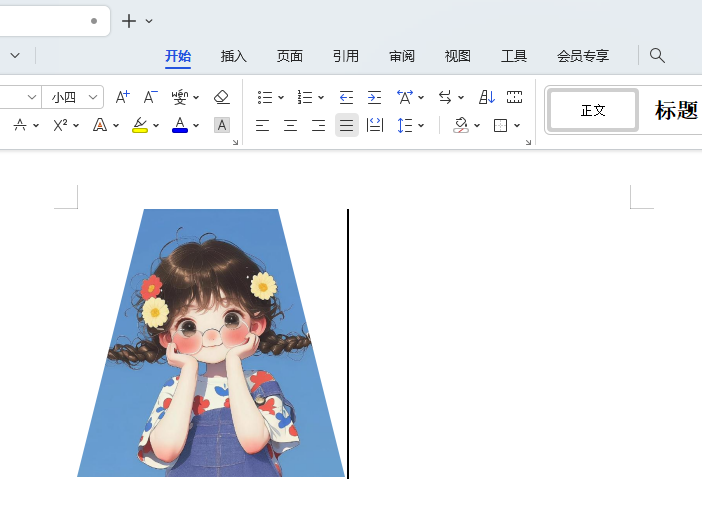
Task: Open font dialog launcher arrow
Action: [x=235, y=142]
